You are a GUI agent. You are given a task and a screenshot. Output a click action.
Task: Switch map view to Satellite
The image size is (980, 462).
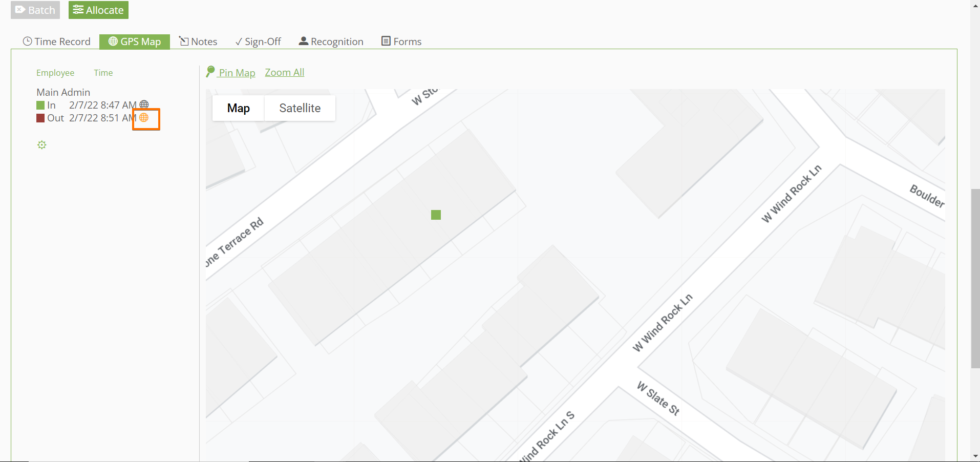(300, 108)
